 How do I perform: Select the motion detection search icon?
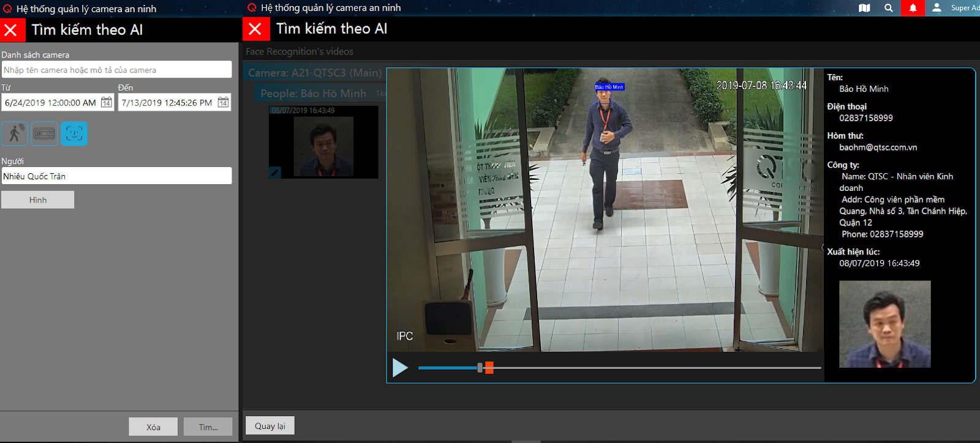click(x=14, y=133)
